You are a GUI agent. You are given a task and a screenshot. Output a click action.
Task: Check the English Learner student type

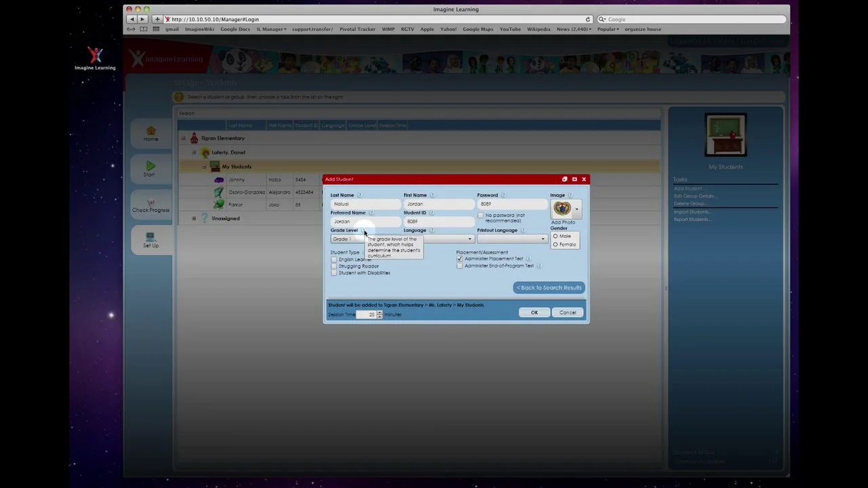point(334,260)
